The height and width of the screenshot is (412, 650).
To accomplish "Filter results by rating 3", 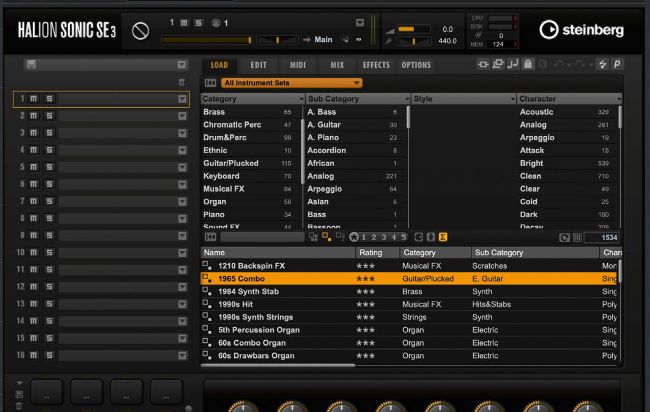I will click(x=384, y=237).
